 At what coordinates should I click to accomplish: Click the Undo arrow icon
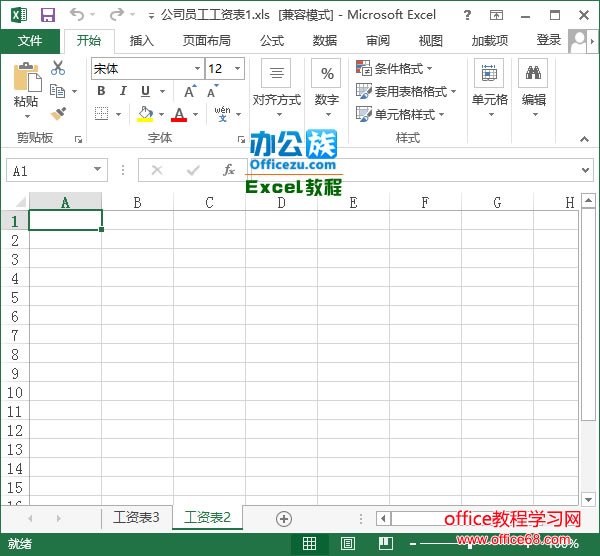[77, 15]
